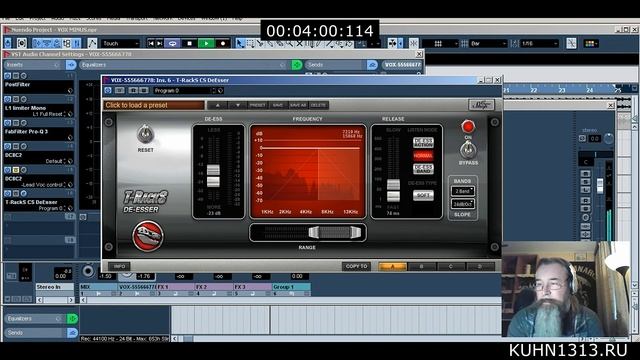Screen dimensions: 640x360
Task: Toggle power on the PostFilter insert slot
Action: (7, 76)
